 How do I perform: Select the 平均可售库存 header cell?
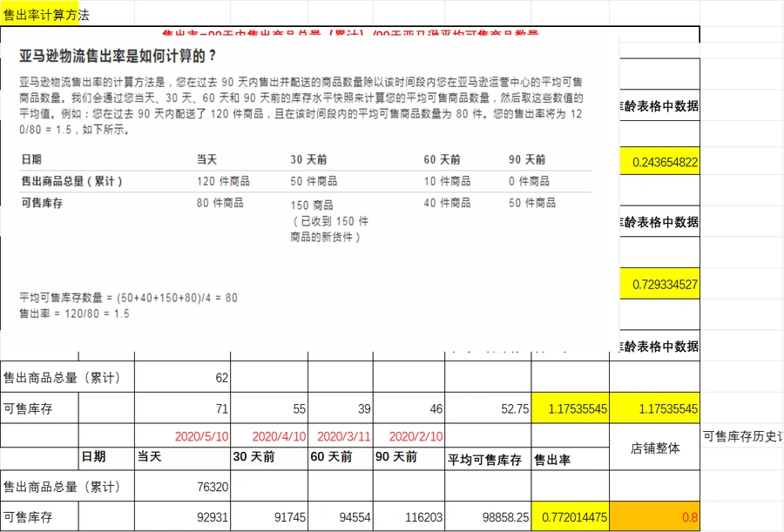coord(488,459)
